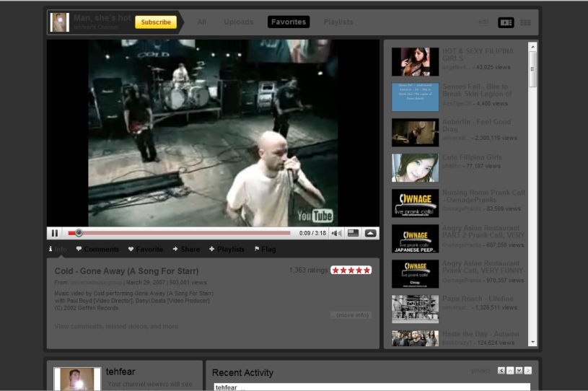Click the edit link in header
588x391 pixels.
click(x=483, y=22)
